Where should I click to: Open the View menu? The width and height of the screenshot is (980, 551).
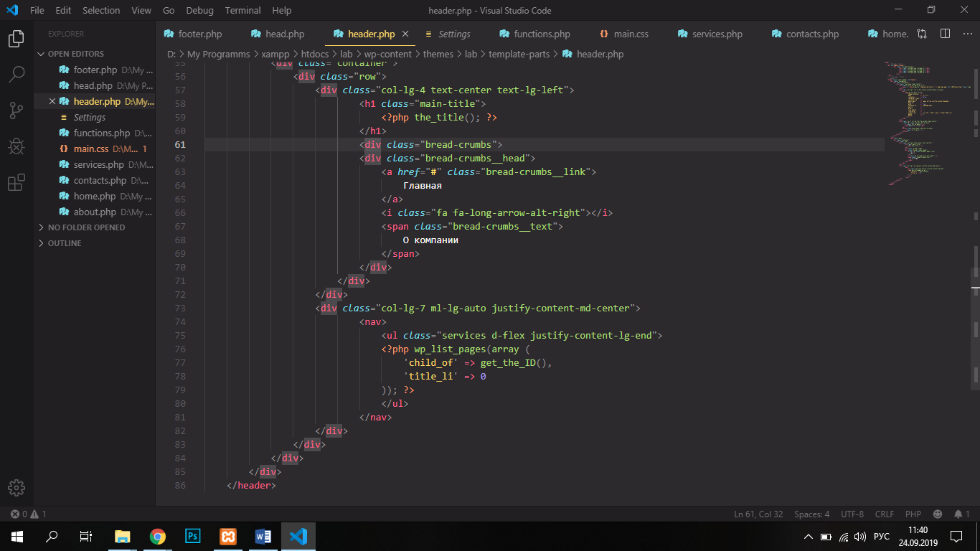141,10
